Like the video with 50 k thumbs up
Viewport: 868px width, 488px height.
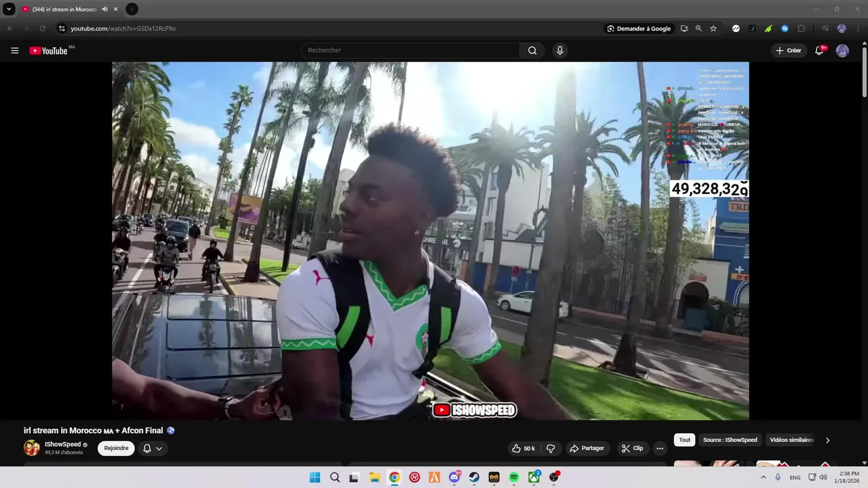pos(524,449)
